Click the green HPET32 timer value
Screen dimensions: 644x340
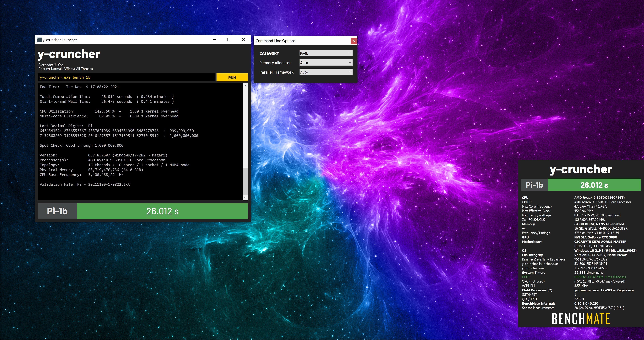coord(600,277)
